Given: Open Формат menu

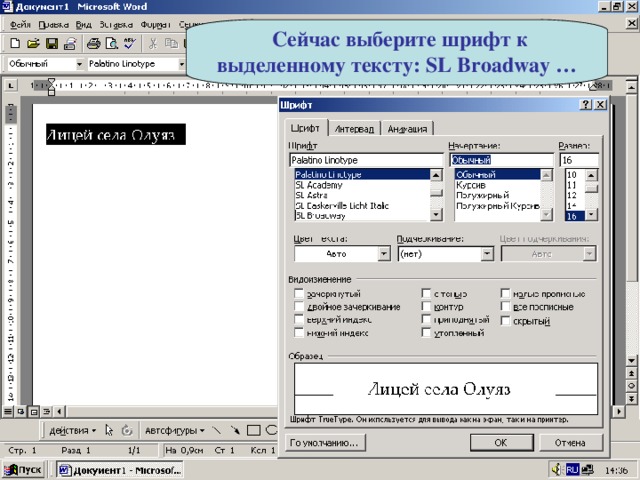Looking at the screenshot, I should pyautogui.click(x=155, y=24).
